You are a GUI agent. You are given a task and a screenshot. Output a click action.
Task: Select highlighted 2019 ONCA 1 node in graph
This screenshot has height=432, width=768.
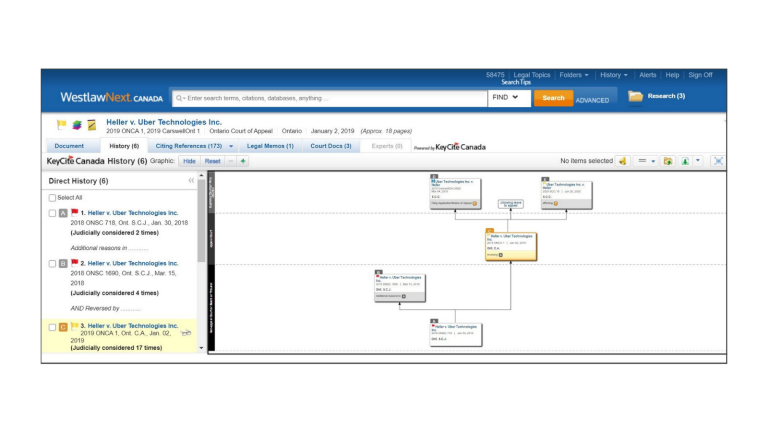[511, 245]
